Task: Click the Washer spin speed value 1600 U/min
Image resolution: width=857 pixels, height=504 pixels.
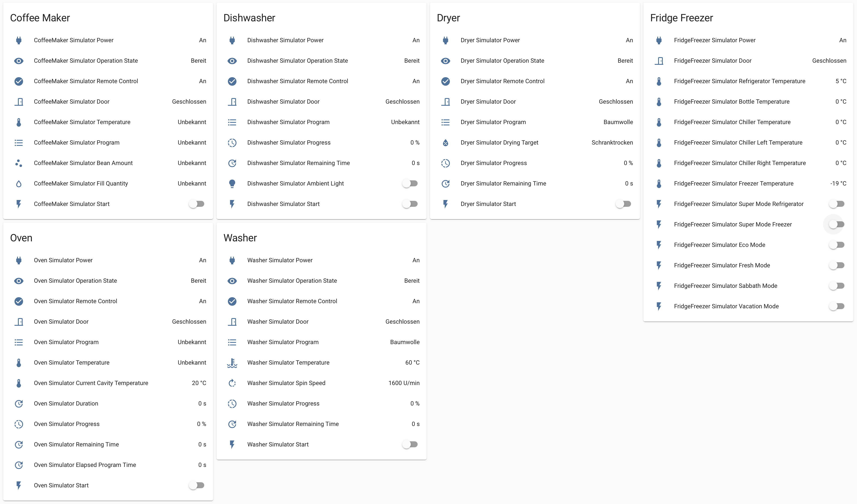Action: [x=404, y=383]
